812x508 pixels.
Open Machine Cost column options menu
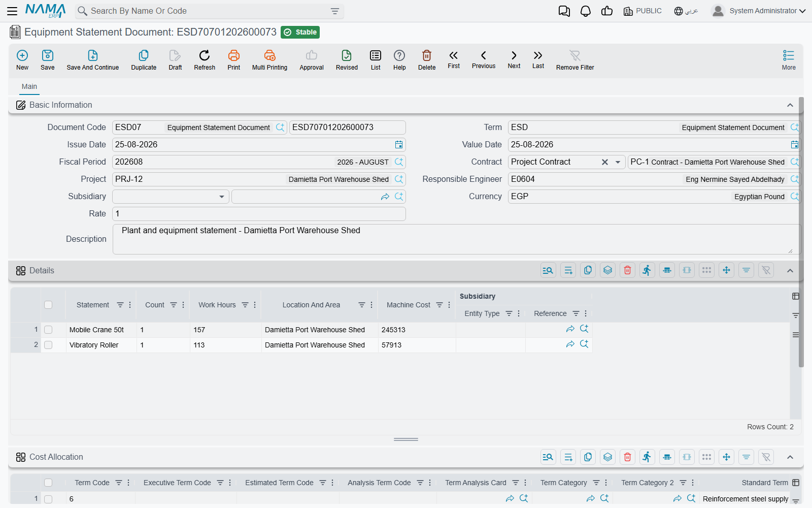click(x=449, y=305)
